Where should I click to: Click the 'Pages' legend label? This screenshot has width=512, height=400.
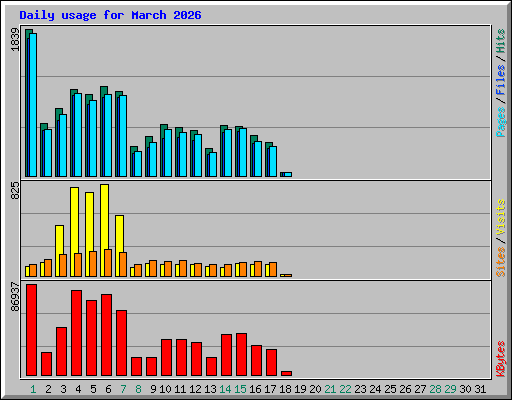(501, 122)
